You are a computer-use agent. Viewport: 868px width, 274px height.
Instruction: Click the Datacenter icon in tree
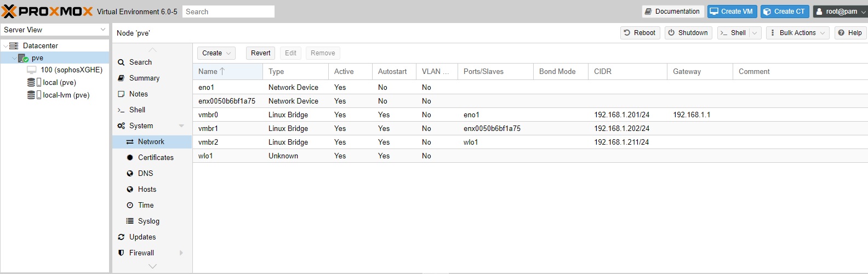point(14,46)
